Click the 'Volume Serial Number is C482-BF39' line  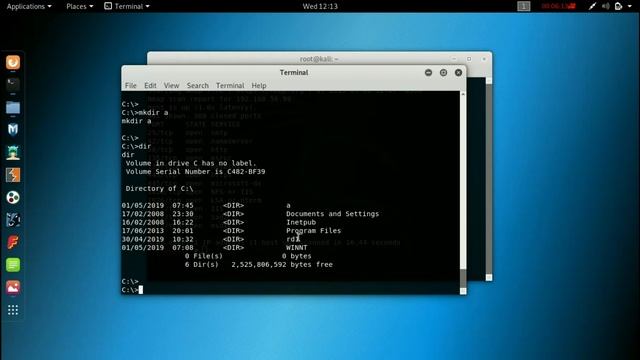coord(195,172)
